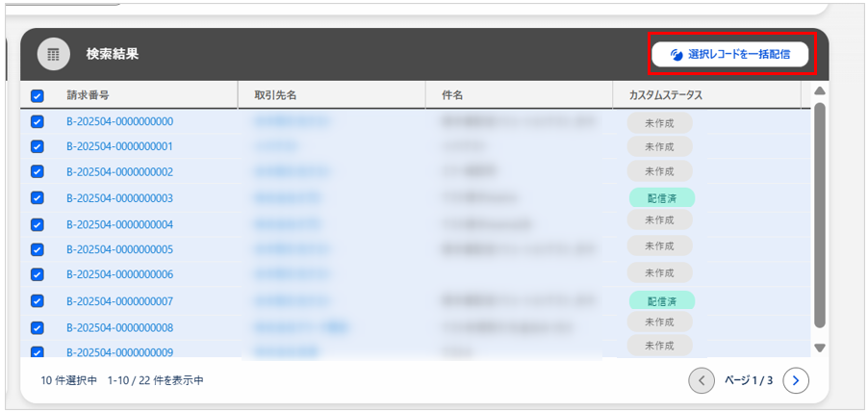Go to the next page arrow

point(795,380)
